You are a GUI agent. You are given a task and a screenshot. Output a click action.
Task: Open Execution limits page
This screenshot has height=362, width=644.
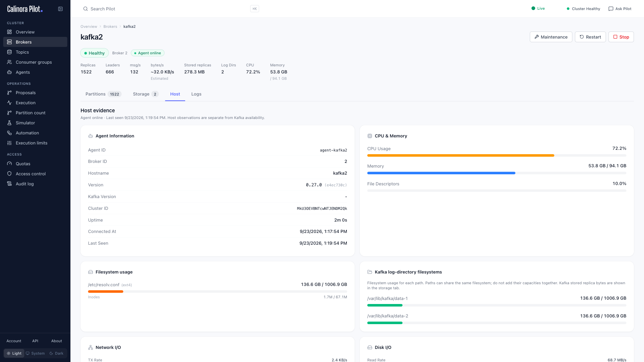[x=35, y=143]
